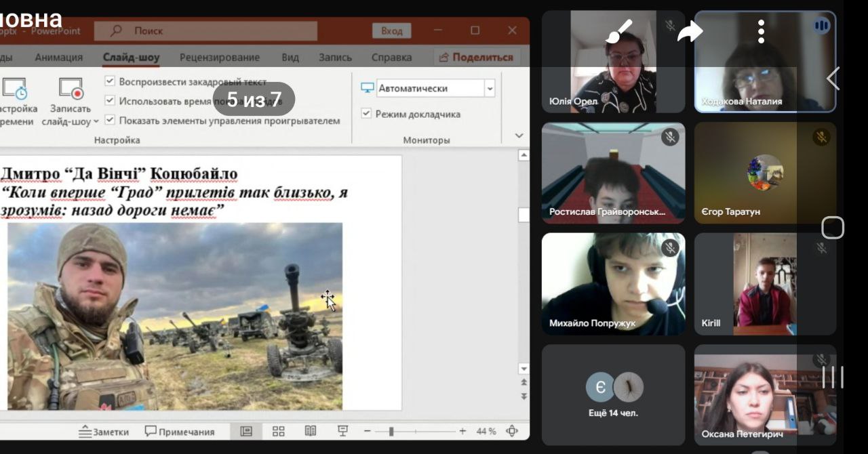Toggle Использовать время показа слайдов checkbox

[x=110, y=101]
